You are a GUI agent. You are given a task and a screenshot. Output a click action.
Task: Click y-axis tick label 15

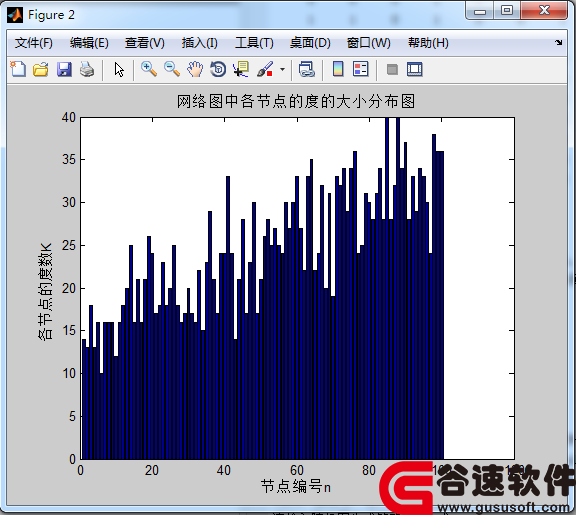pyautogui.click(x=69, y=331)
